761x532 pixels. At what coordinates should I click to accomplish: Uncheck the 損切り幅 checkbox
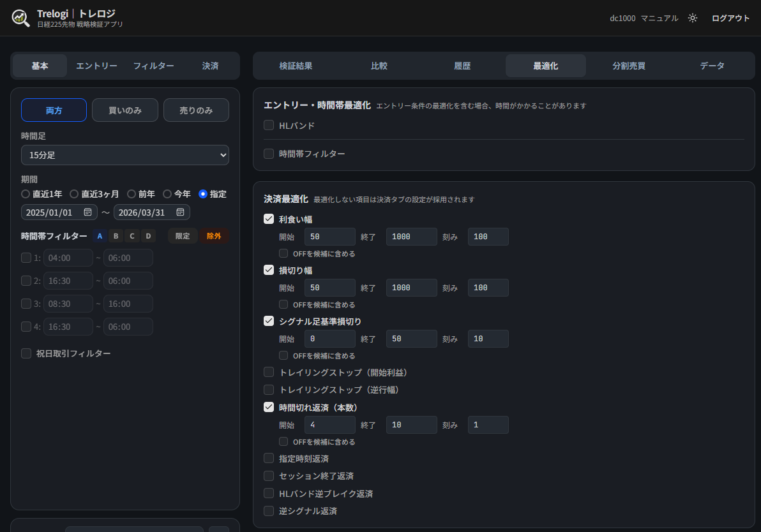(269, 270)
